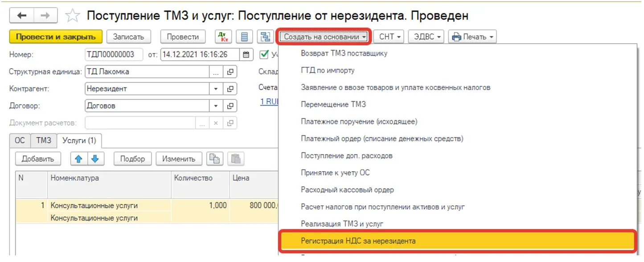Viewport: 644px width, 262px height.
Task: Toggle the checkbox next to the date field
Action: coord(263,54)
